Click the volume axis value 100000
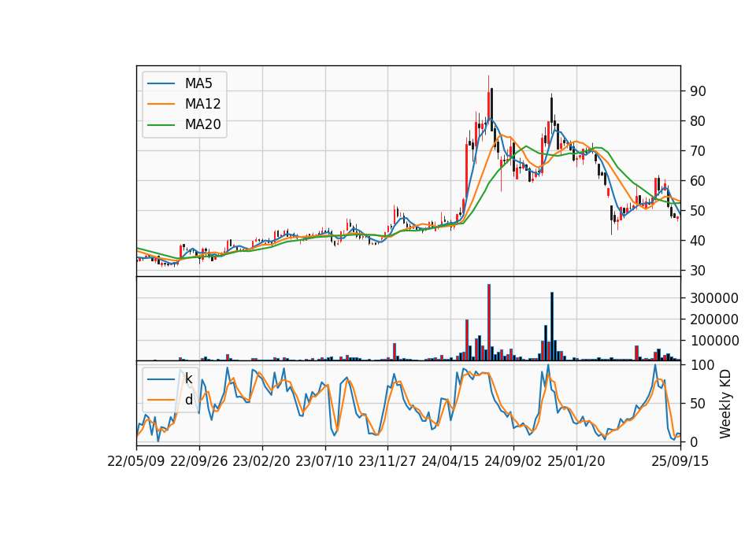Screen dimensions: 756x543 [x=714, y=341]
